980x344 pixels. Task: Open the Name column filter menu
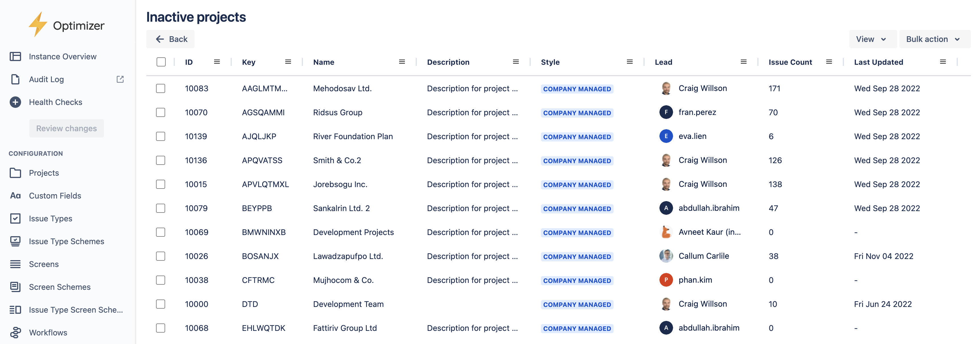click(x=402, y=61)
